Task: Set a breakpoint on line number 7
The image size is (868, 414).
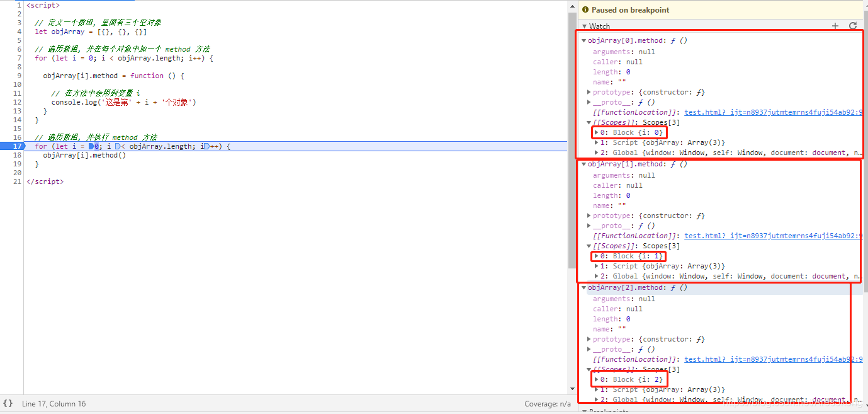Action: (x=19, y=58)
